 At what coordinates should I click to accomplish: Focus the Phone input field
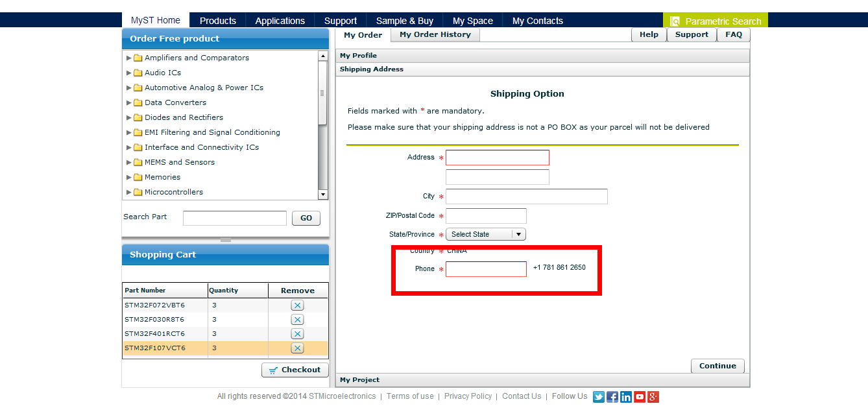point(486,269)
